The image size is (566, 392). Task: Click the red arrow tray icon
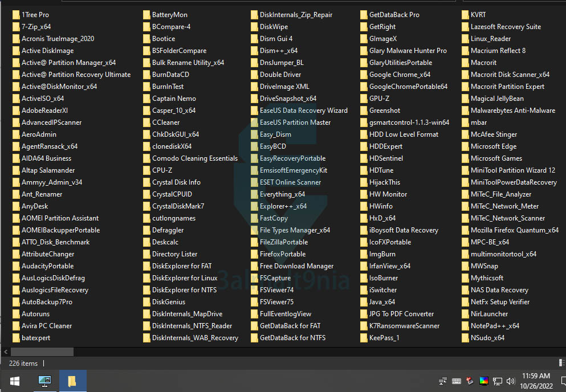coord(470,381)
